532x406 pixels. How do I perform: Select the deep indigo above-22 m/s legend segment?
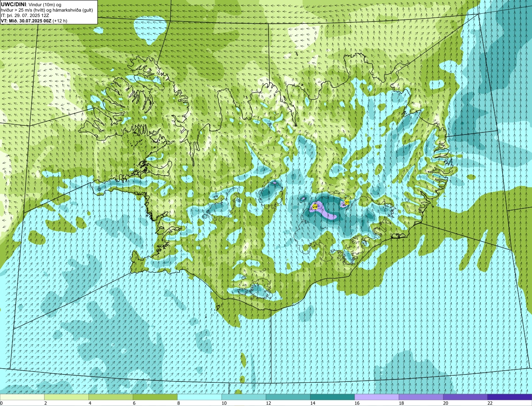point(510,397)
